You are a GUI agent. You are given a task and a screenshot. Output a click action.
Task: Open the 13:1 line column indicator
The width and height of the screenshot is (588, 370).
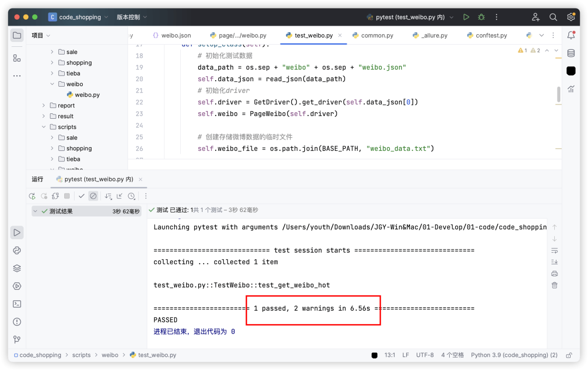pos(390,355)
